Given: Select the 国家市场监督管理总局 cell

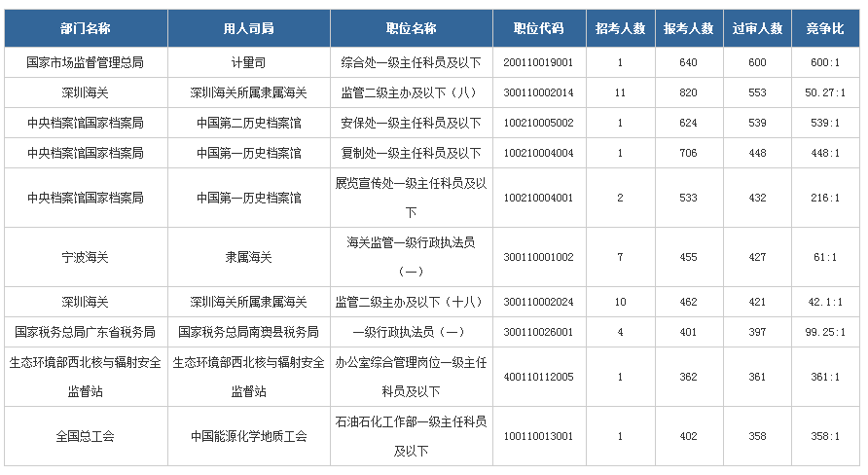Looking at the screenshot, I should 86,62.
